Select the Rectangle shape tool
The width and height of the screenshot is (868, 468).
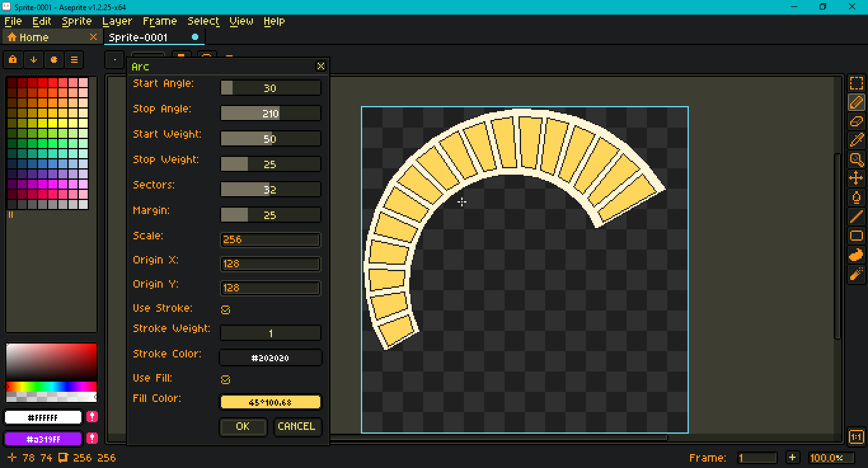coord(856,236)
